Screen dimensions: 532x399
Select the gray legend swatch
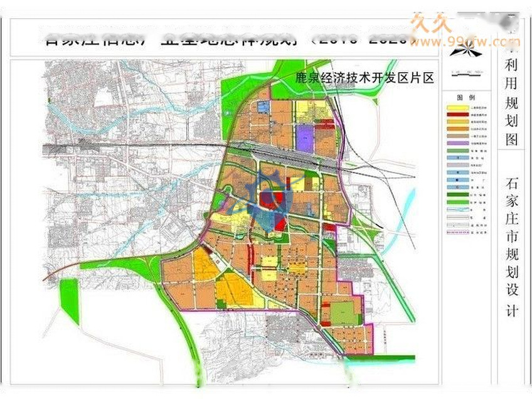click(458, 165)
